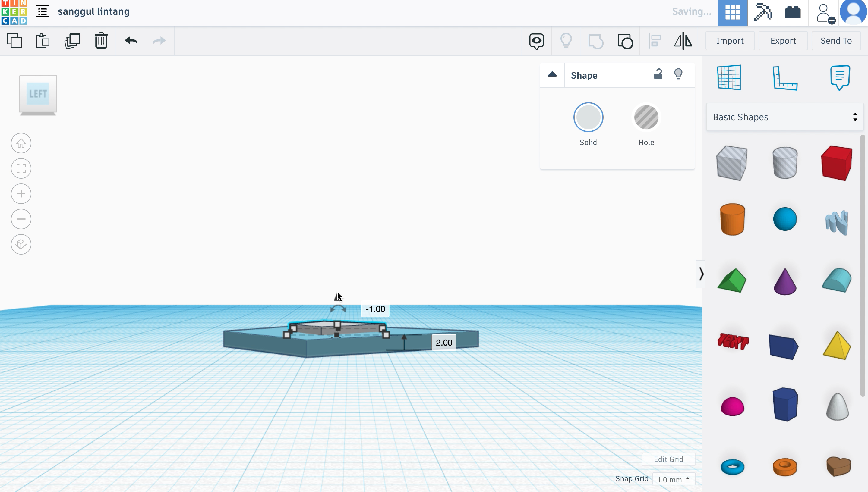This screenshot has height=492, width=868.
Task: Click the Paste tool icon
Action: (43, 41)
